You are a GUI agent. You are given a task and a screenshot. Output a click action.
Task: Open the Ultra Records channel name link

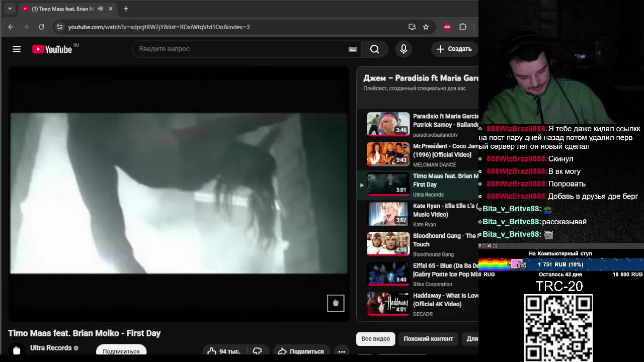click(x=51, y=348)
